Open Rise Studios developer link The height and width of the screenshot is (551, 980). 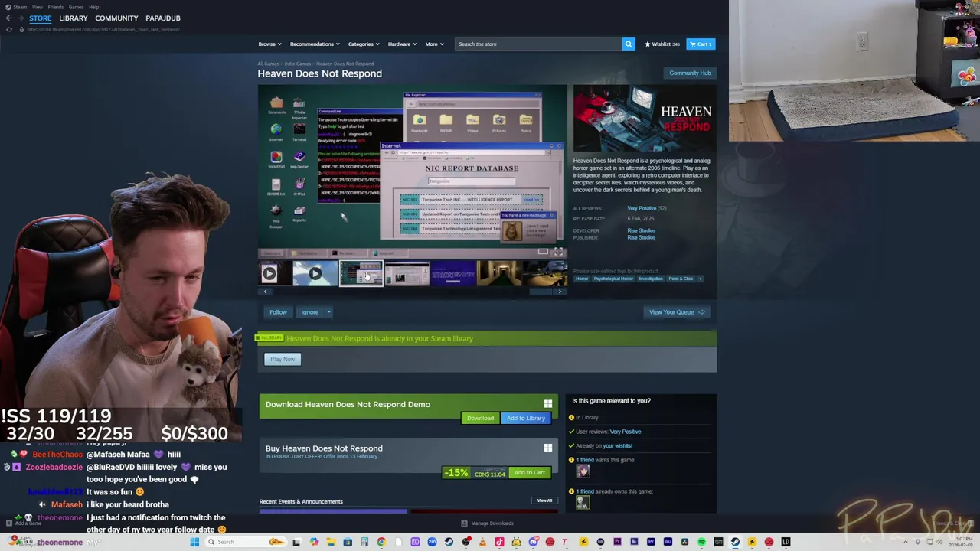[x=641, y=230]
